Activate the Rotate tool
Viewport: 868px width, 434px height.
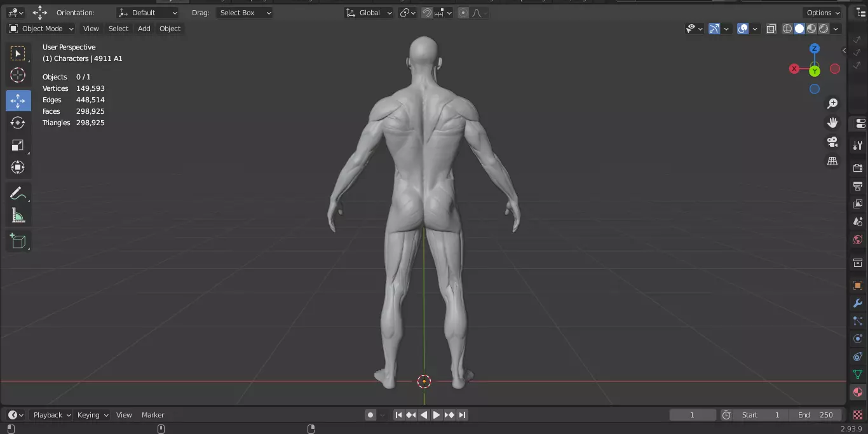18,123
